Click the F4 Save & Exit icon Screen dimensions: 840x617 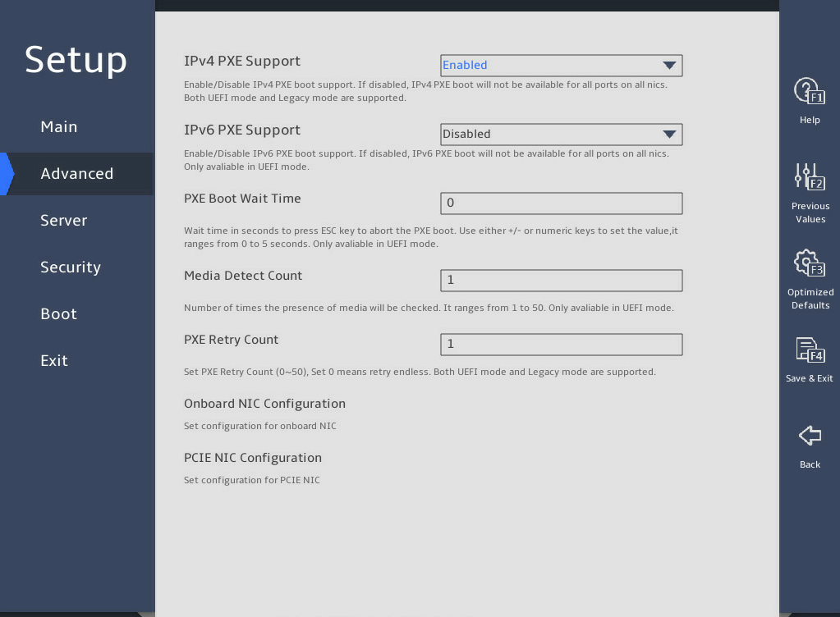(x=810, y=350)
